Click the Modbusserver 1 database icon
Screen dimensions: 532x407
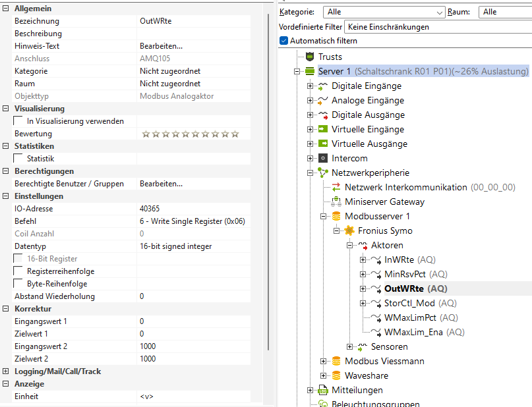336,217
